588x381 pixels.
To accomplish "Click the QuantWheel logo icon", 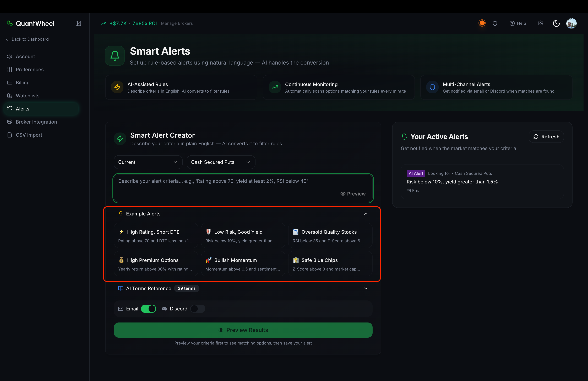I will point(10,23).
